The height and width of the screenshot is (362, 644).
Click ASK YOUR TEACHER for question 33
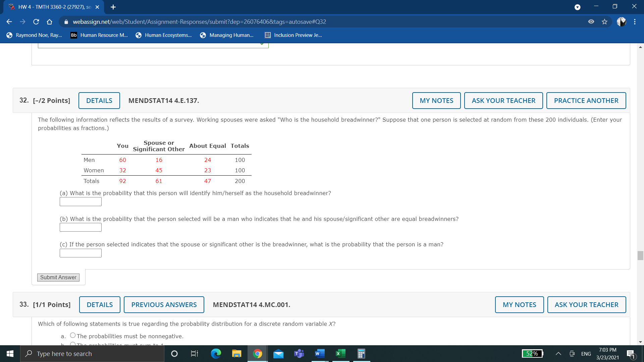click(x=587, y=304)
